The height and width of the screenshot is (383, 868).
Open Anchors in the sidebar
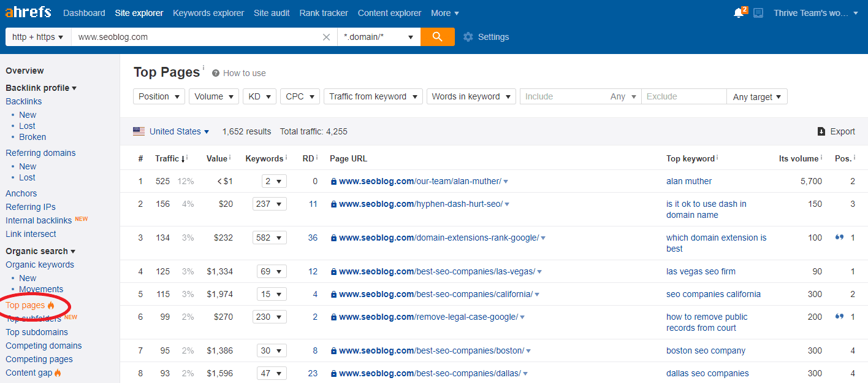[21, 193]
